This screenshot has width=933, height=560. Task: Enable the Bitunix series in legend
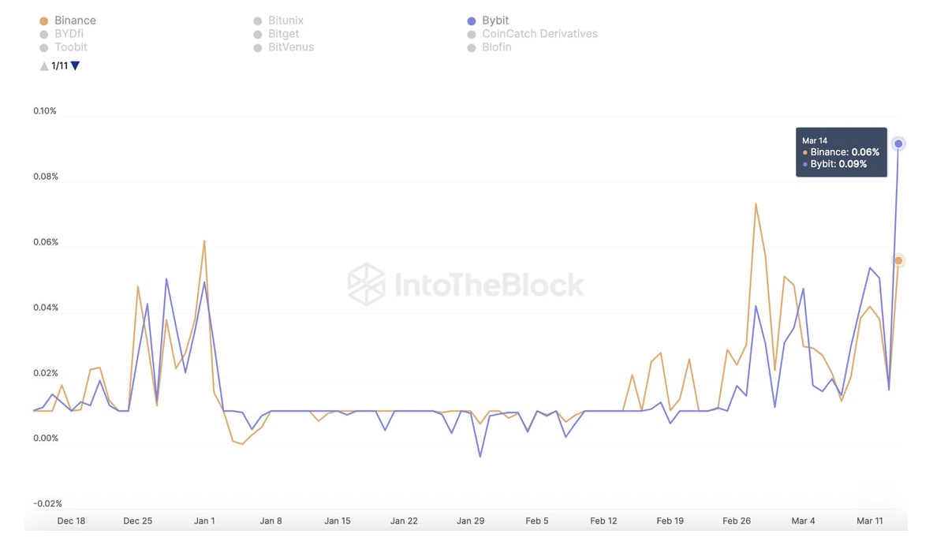coord(278,21)
